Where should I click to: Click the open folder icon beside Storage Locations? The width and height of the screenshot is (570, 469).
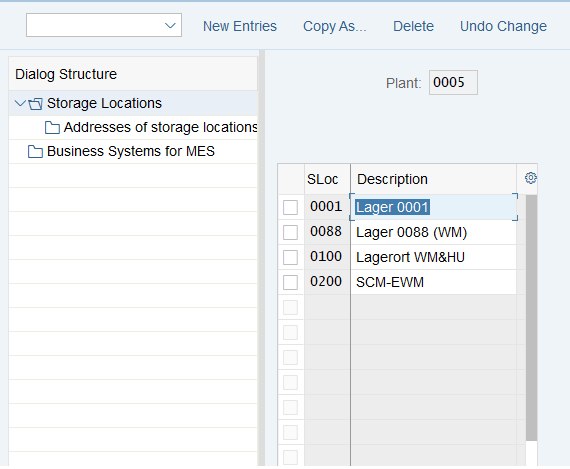click(x=35, y=104)
